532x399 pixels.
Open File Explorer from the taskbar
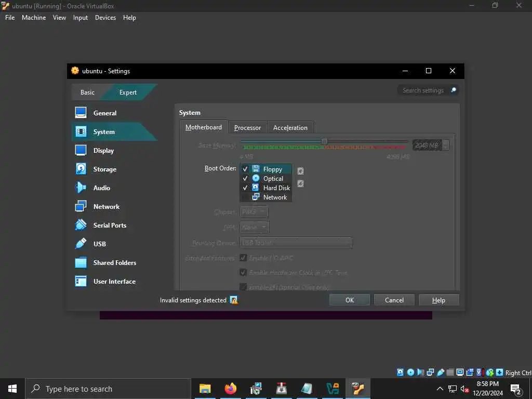pyautogui.click(x=205, y=389)
